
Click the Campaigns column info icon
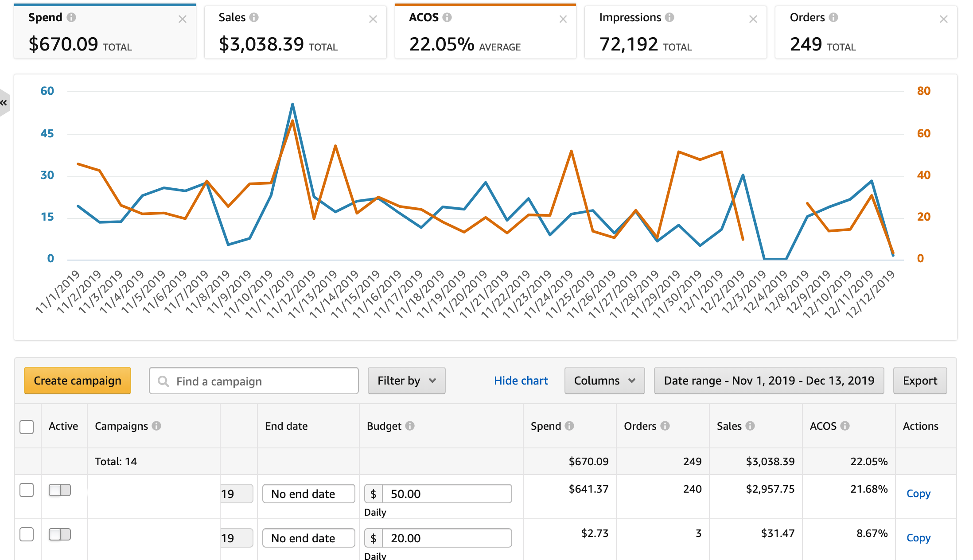157,426
